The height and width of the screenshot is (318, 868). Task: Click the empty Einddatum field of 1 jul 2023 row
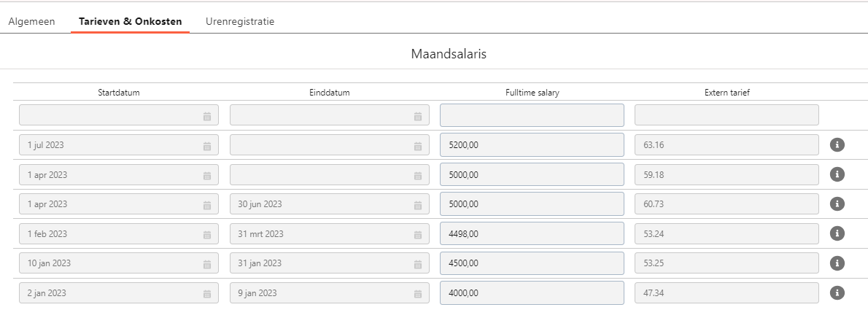tap(330, 145)
